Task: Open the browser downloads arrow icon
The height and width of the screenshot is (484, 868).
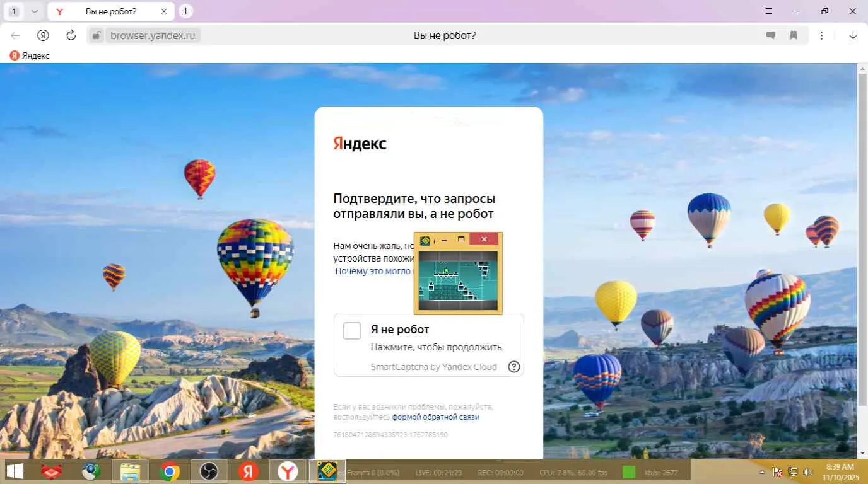Action: [853, 36]
